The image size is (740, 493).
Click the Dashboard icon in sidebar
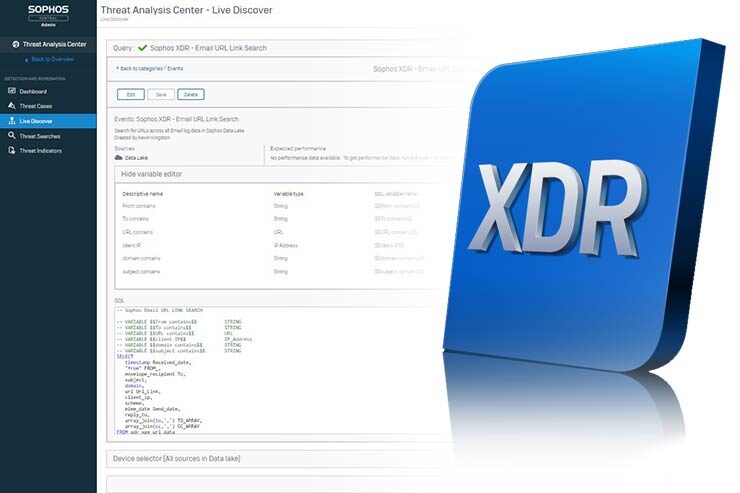point(10,91)
